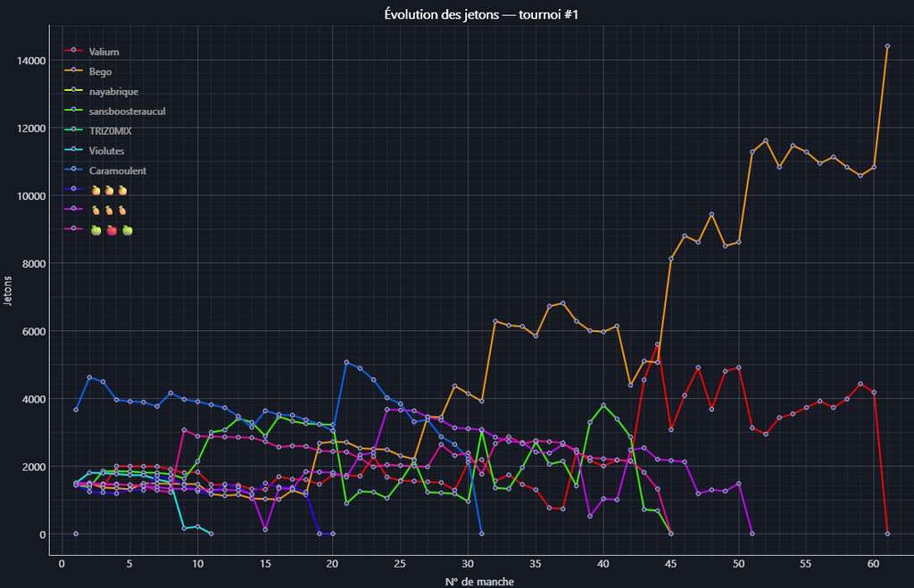
Task: Select Bego's point at manche 45 near 8000
Action: 671,258
